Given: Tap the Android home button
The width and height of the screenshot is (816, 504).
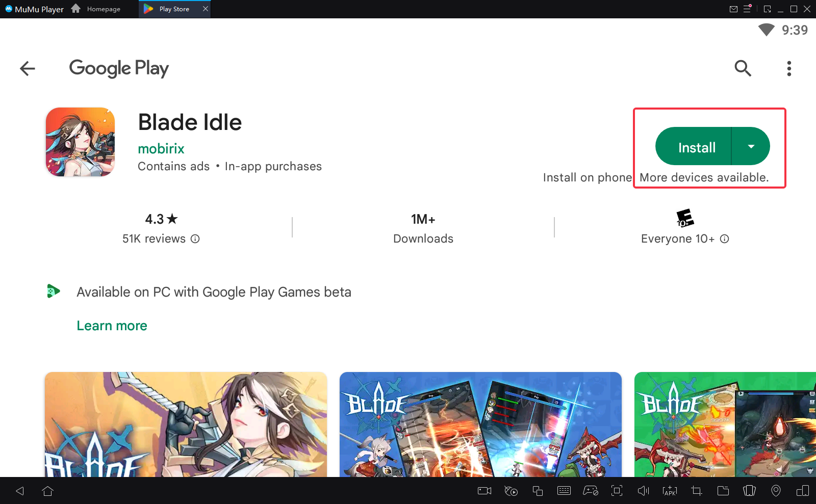Looking at the screenshot, I should [47, 491].
